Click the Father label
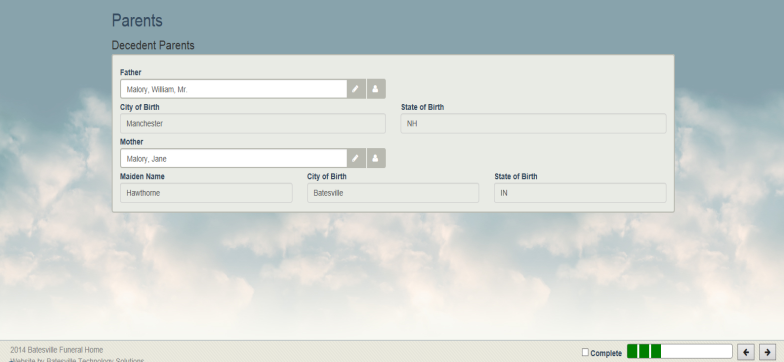Image resolution: width=784 pixels, height=362 pixels. tap(130, 72)
